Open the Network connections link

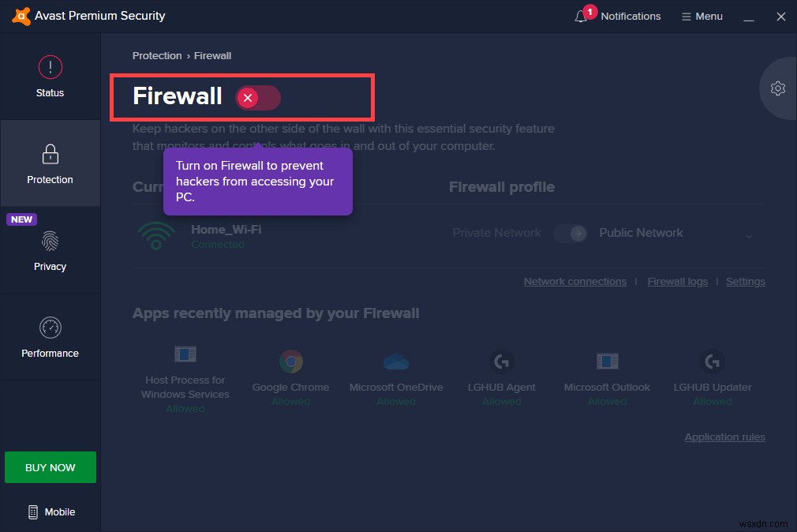pyautogui.click(x=574, y=281)
